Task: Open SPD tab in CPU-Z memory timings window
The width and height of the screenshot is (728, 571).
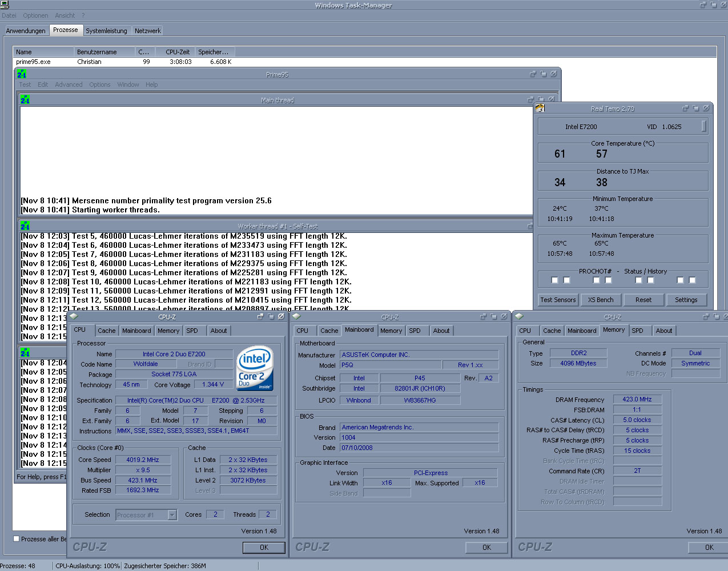Action: pos(638,331)
